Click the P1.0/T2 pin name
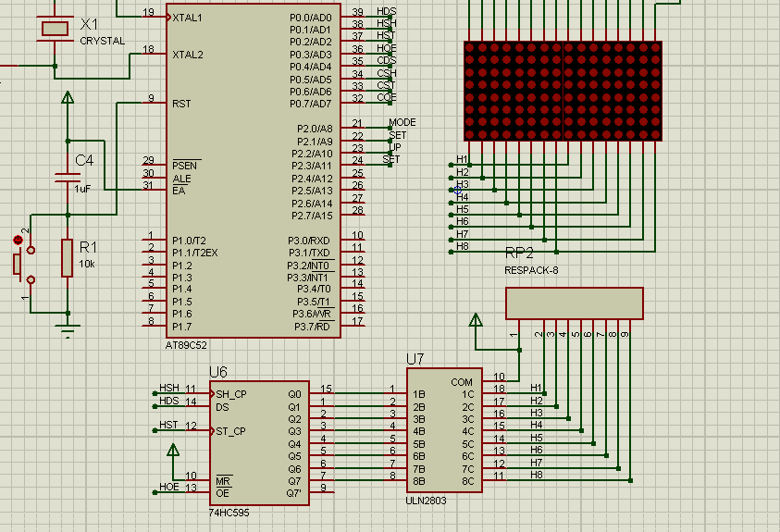Screen dimensions: 780x532 click(189, 241)
